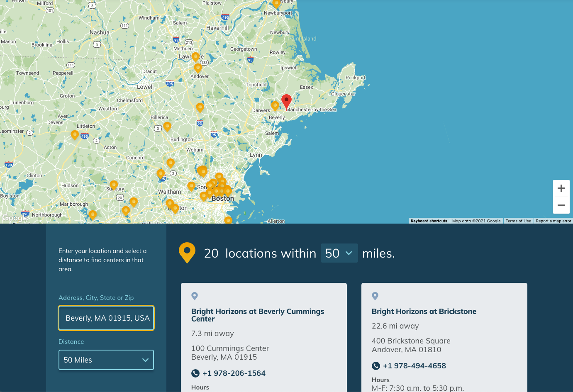Click Report a map error

pyautogui.click(x=553, y=221)
